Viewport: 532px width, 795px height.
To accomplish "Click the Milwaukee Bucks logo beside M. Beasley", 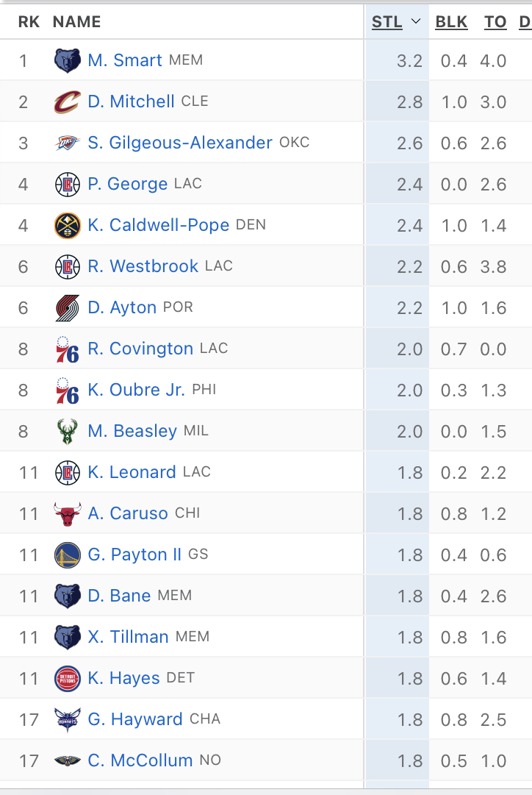I will point(68,432).
